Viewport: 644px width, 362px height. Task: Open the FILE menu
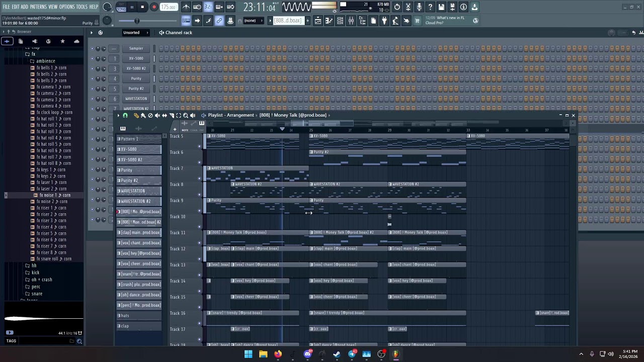coord(7,7)
